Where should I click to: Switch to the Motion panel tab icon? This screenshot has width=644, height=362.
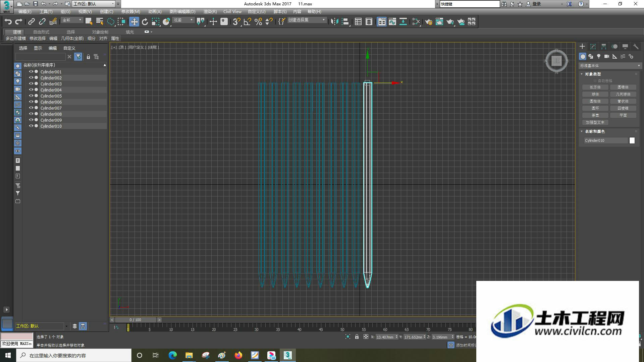point(614,47)
